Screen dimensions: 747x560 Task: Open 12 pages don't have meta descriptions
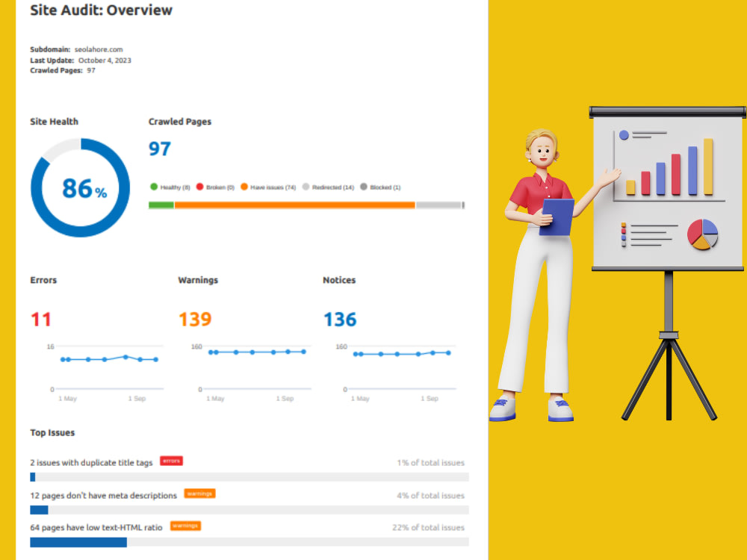tap(103, 495)
